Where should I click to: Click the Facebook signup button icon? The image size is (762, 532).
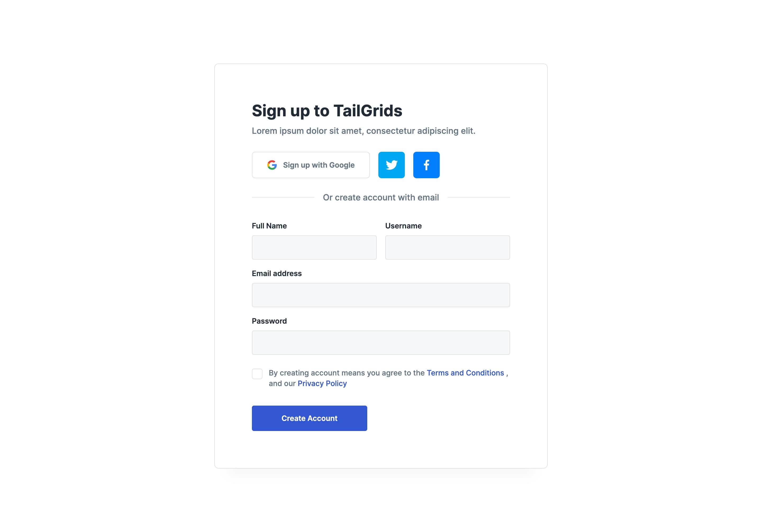(426, 164)
